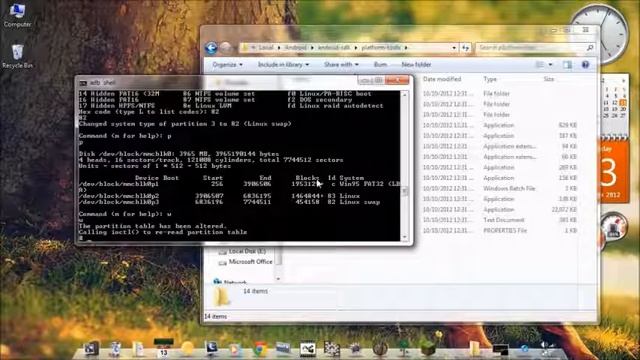The height and width of the screenshot is (360, 640).
Task: Go to android-sdk in the address breadcrumb
Action: [333, 48]
